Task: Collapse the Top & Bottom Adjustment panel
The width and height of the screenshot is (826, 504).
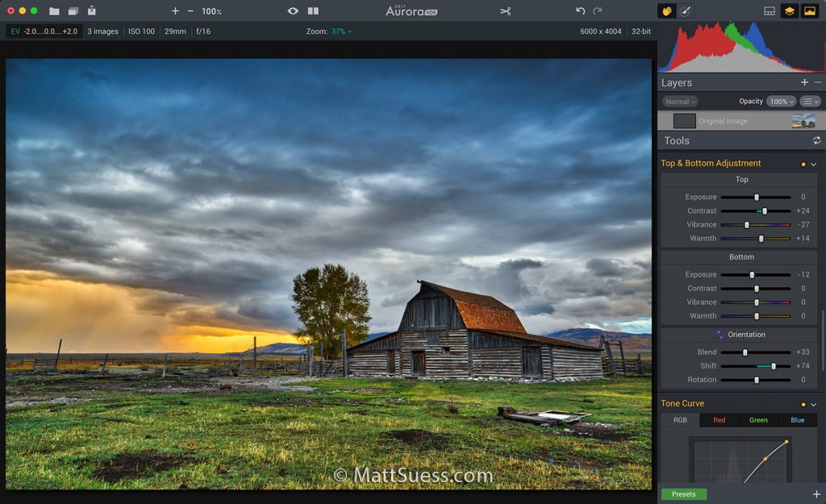Action: click(x=813, y=165)
